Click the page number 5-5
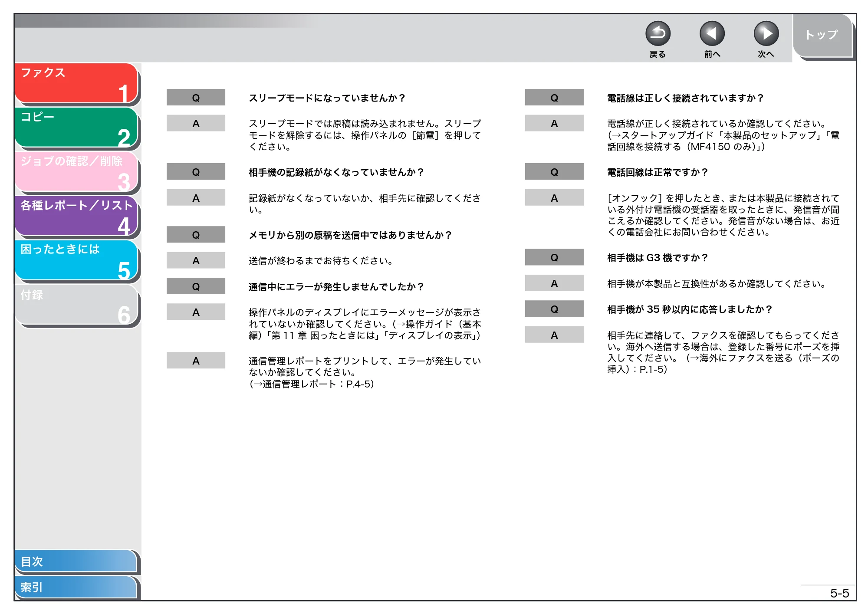The width and height of the screenshot is (868, 614). (x=839, y=593)
